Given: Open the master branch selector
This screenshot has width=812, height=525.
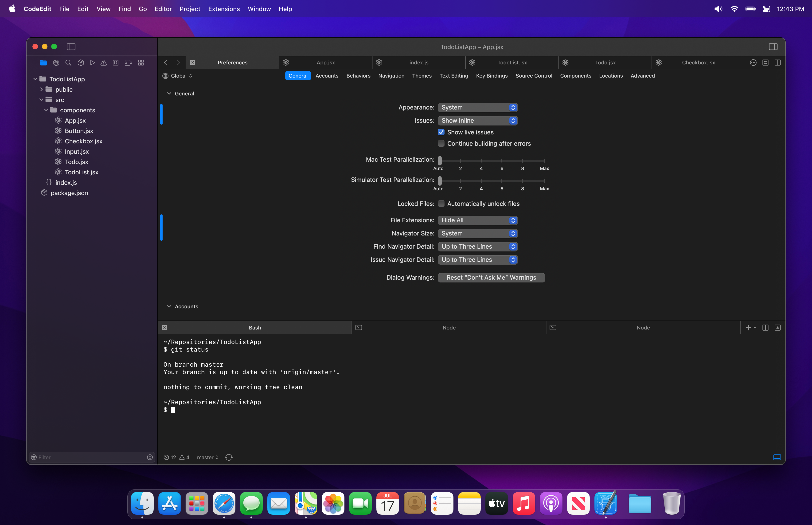Looking at the screenshot, I should tap(207, 457).
